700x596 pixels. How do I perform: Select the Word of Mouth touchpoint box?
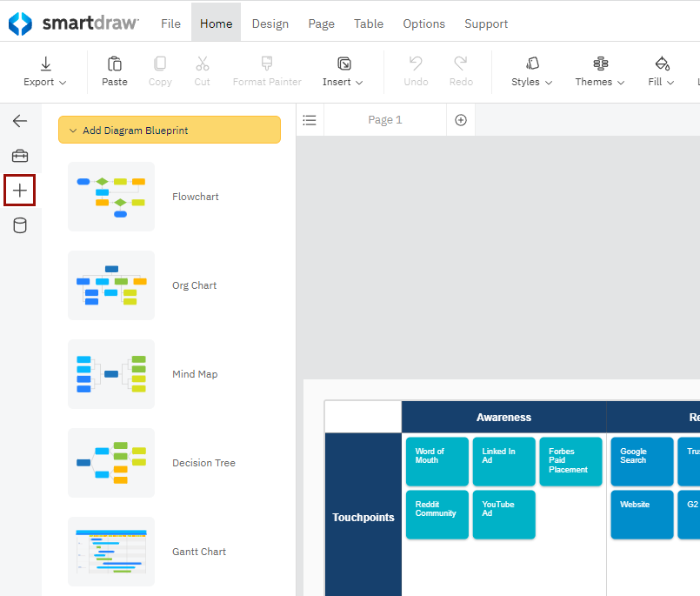coord(437,461)
